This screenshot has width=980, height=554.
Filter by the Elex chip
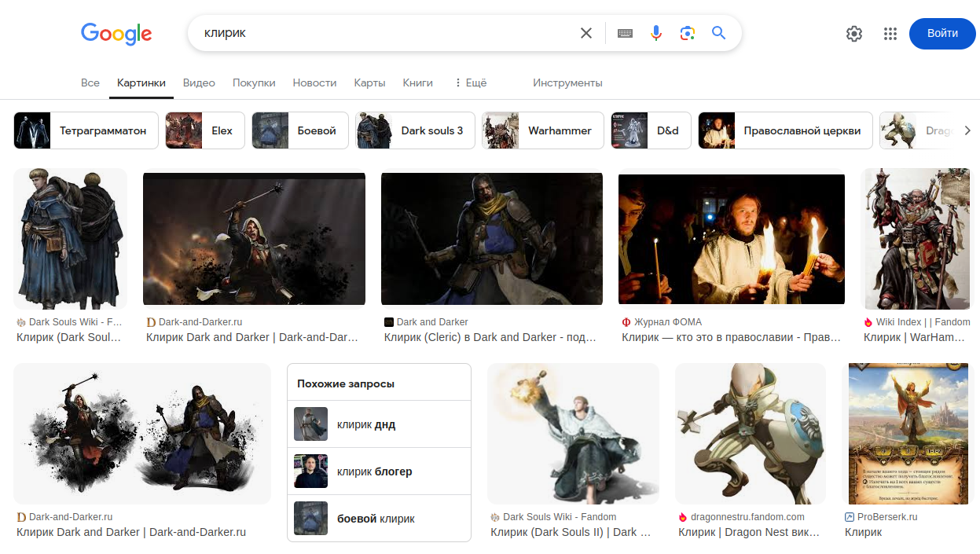pyautogui.click(x=205, y=130)
